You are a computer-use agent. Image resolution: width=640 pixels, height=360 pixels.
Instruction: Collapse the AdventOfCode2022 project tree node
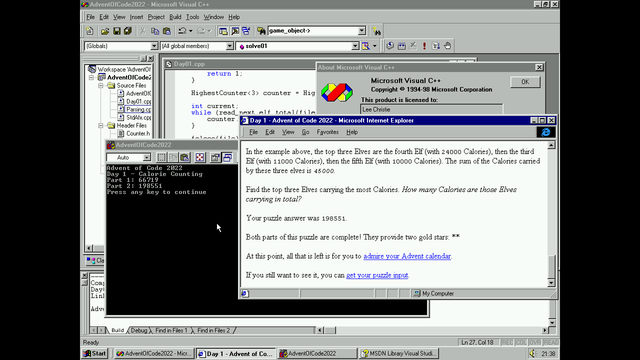pyautogui.click(x=91, y=78)
